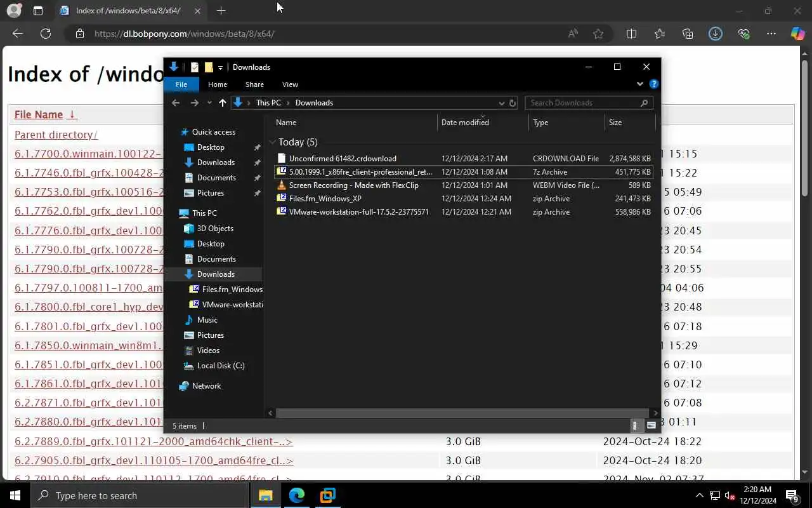Create new folder via Explorer title bar icon
The height and width of the screenshot is (508, 812).
pos(209,67)
